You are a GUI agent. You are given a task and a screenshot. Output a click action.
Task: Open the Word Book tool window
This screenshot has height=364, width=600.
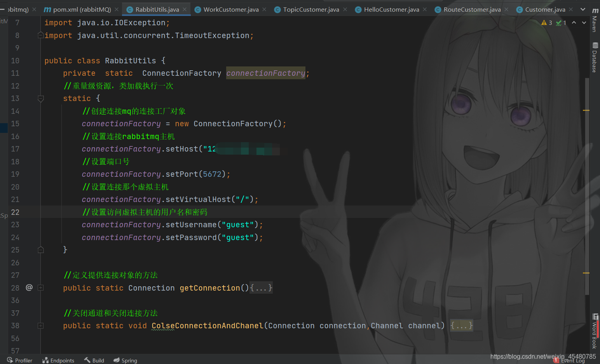[595, 331]
